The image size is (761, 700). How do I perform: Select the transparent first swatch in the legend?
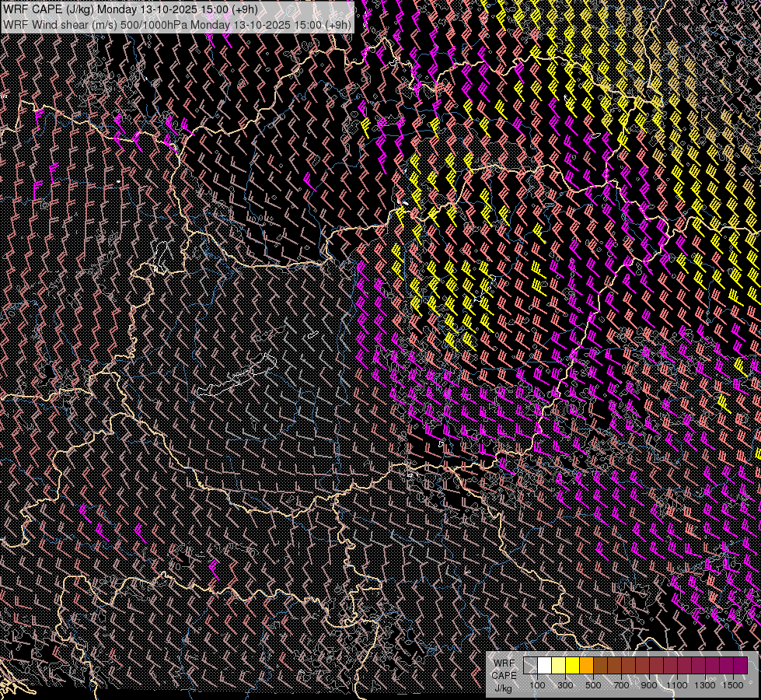[x=530, y=666]
